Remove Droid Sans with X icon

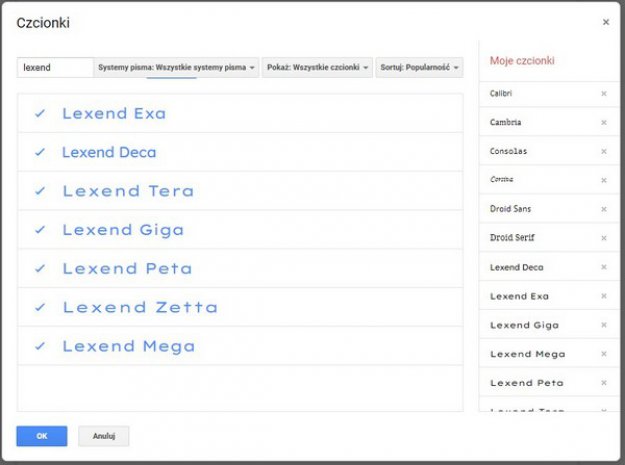pyautogui.click(x=603, y=210)
